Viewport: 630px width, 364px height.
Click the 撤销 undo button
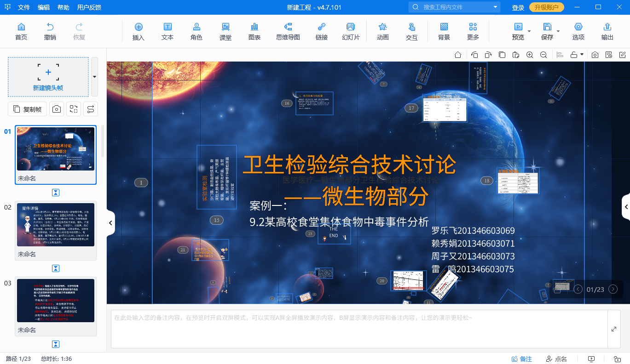pyautogui.click(x=50, y=32)
